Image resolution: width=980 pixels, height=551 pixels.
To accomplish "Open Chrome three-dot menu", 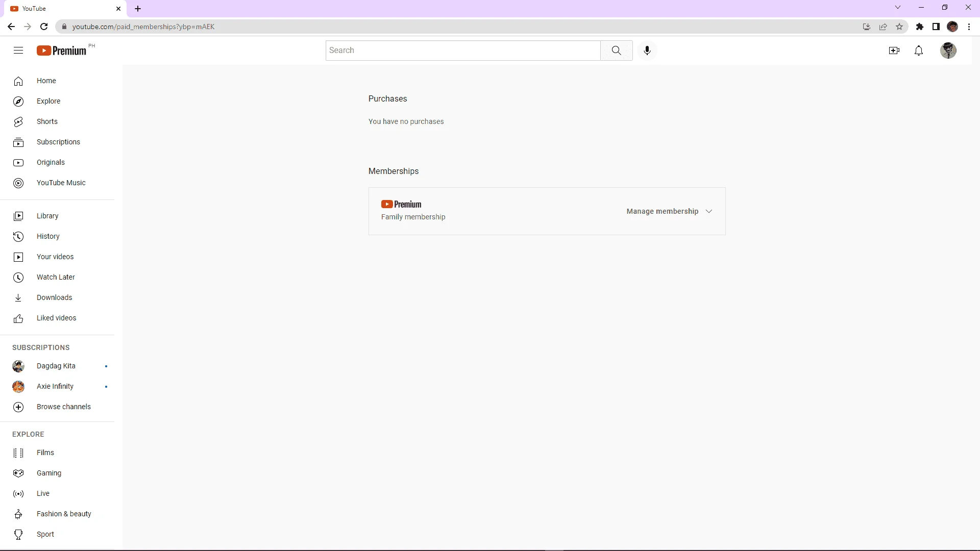I will 969,27.
